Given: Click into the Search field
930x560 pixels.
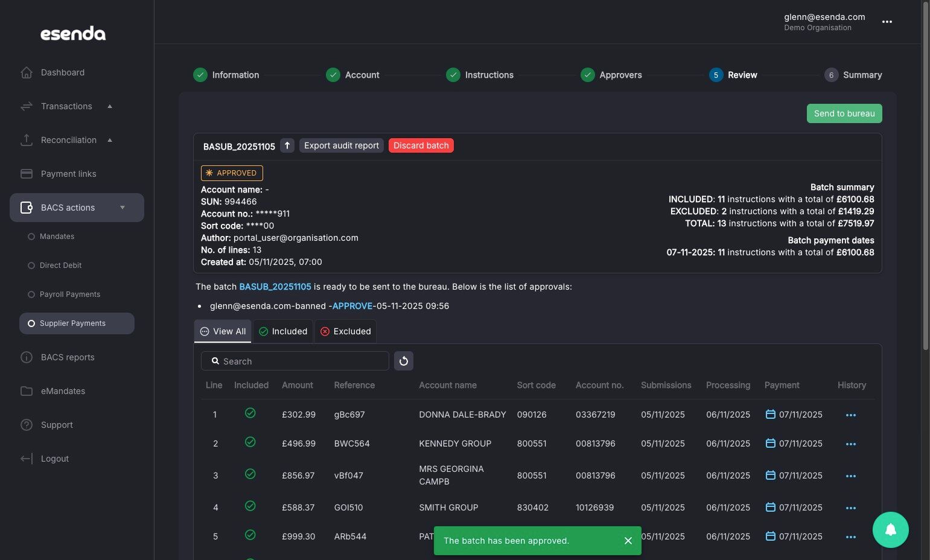Looking at the screenshot, I should (x=295, y=361).
